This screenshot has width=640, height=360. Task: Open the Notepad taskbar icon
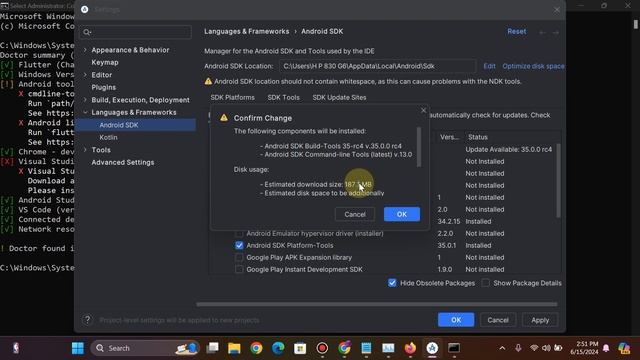(x=366, y=348)
